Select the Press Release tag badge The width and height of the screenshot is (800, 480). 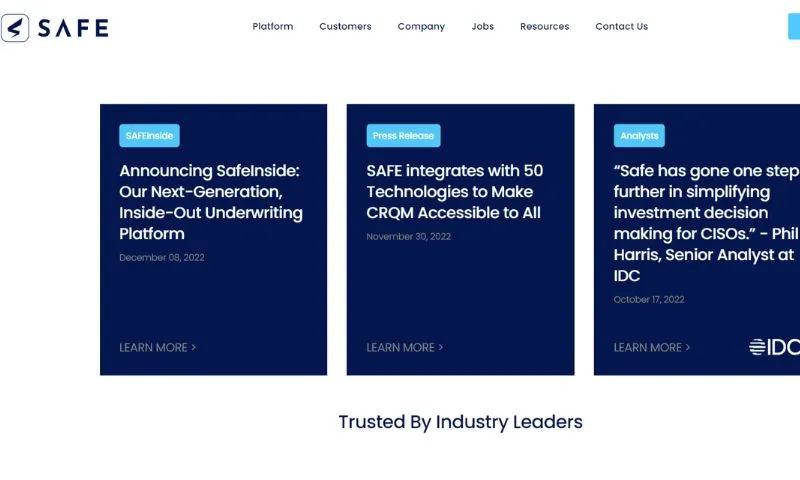[403, 136]
